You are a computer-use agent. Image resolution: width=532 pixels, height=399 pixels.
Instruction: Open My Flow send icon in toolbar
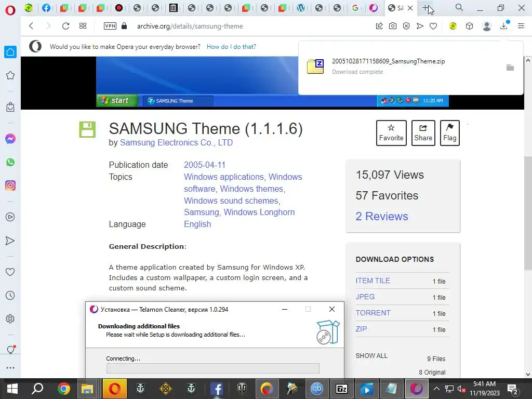click(x=420, y=26)
